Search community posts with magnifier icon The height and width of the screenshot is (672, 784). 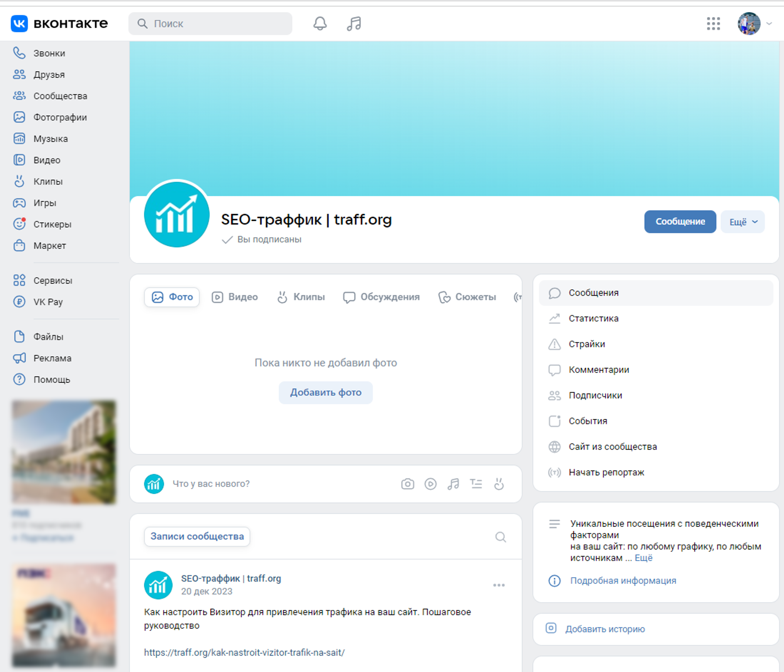click(501, 536)
